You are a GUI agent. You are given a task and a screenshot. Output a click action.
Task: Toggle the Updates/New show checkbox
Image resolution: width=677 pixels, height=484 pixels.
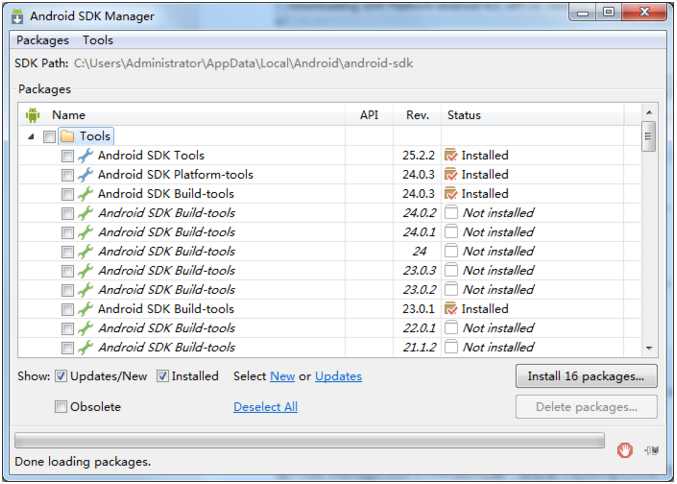pos(61,376)
